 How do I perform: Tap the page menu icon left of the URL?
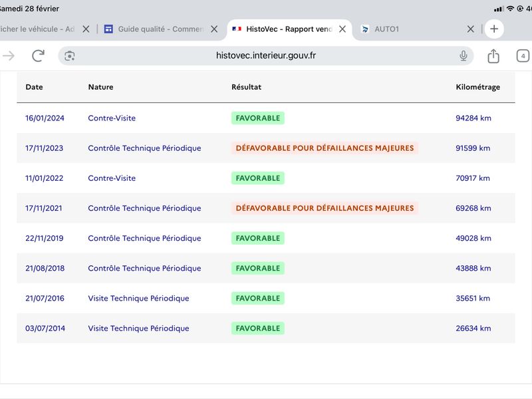coord(70,56)
